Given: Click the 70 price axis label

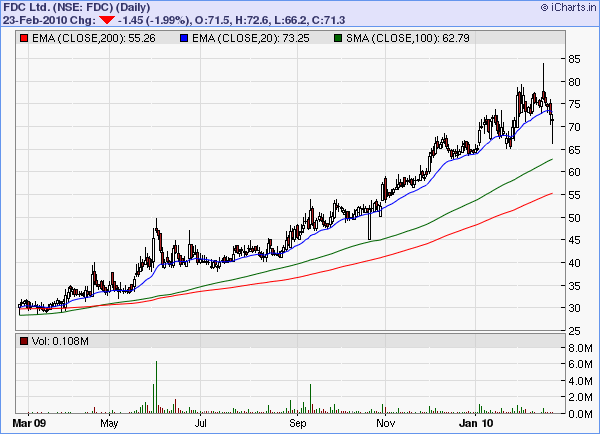Looking at the screenshot, I should coord(574,127).
